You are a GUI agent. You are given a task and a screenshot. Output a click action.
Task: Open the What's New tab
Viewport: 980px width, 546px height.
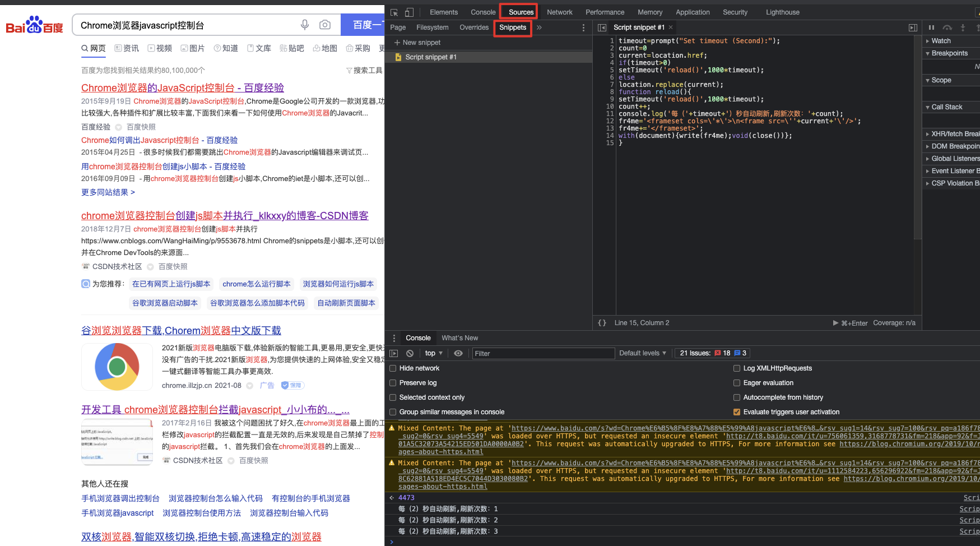pyautogui.click(x=459, y=338)
